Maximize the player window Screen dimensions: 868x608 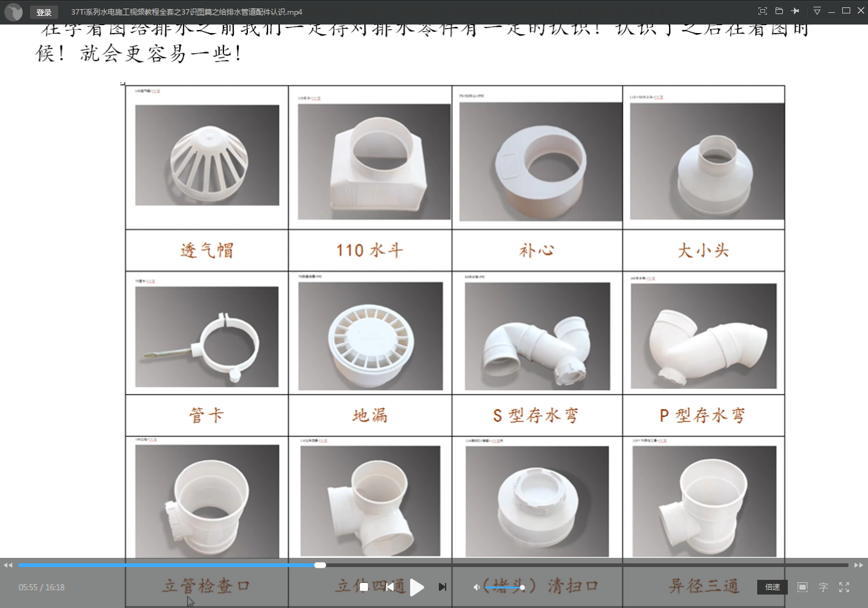point(846,11)
